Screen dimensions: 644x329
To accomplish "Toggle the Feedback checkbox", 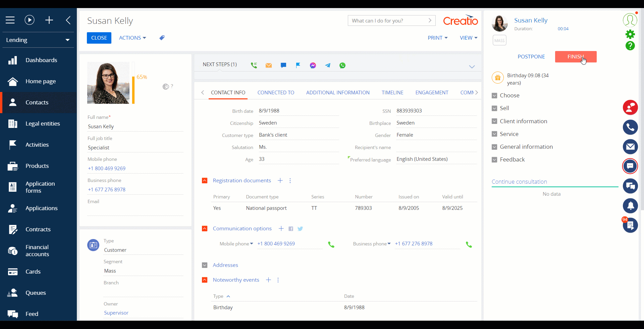I will 494,160.
